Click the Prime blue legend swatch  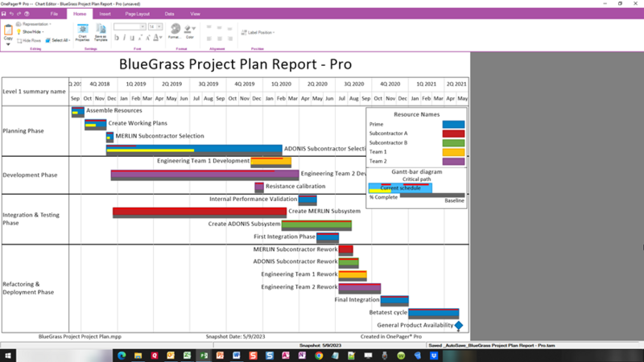tap(453, 125)
